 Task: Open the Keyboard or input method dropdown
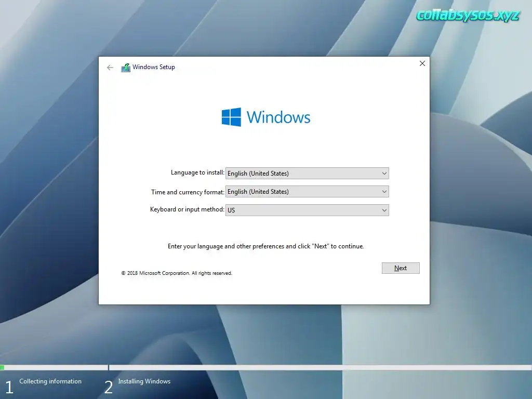pyautogui.click(x=307, y=210)
